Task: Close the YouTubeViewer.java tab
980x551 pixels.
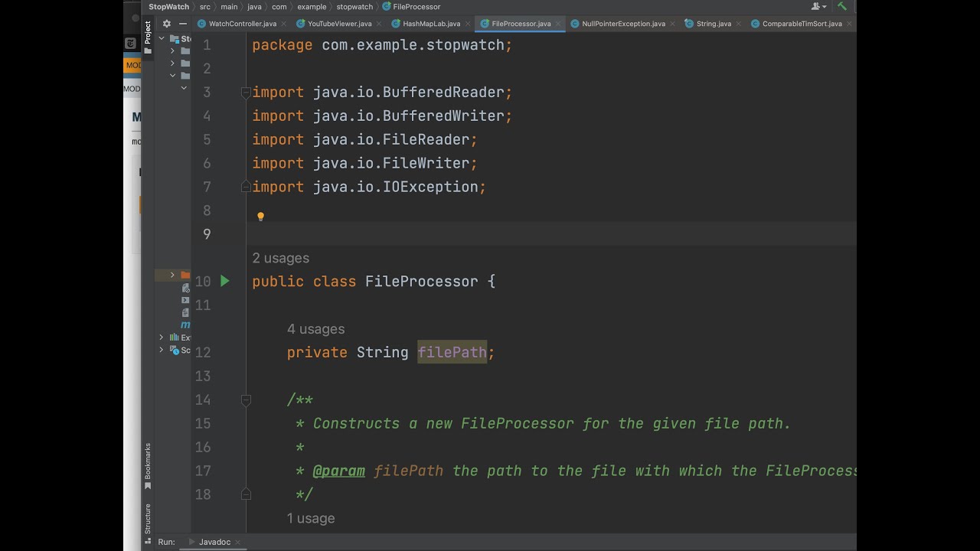Action: point(379,24)
